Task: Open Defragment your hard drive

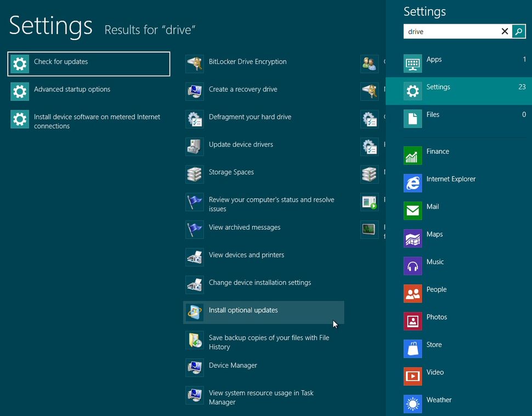Action: click(250, 117)
